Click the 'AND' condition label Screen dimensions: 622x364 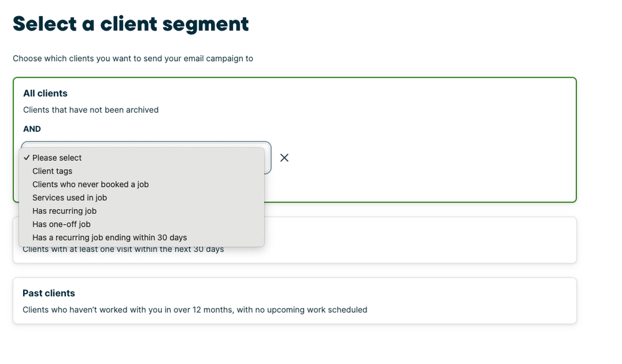click(32, 129)
